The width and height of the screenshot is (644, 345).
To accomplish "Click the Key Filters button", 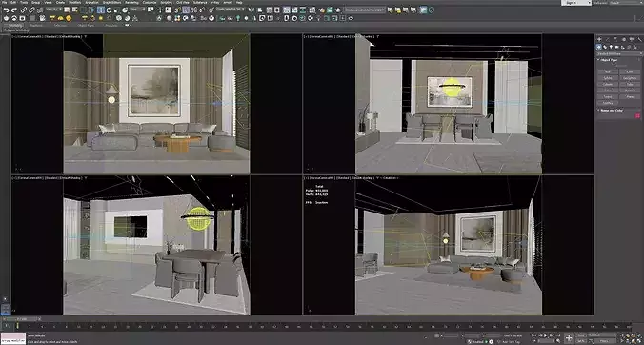I will (x=604, y=341).
